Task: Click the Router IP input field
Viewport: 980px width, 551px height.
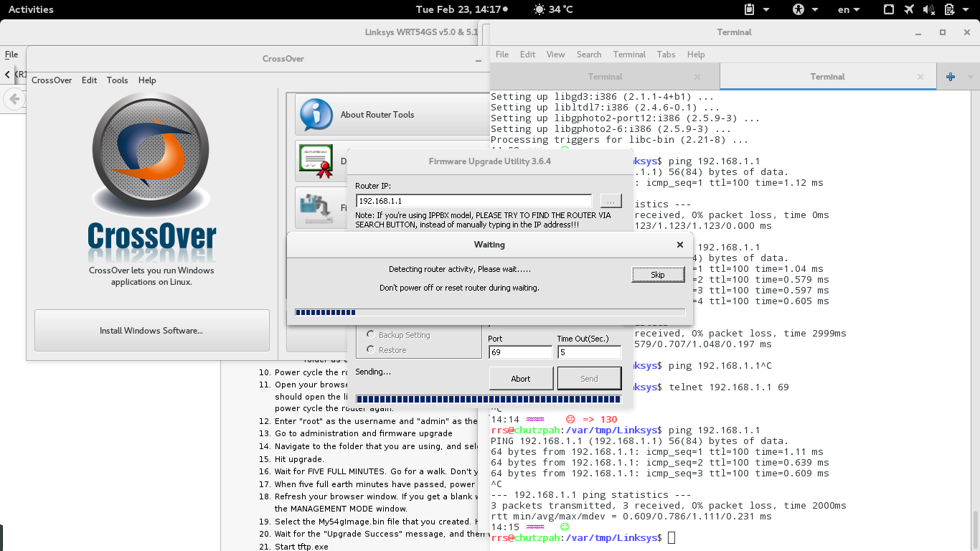Action: (x=473, y=201)
